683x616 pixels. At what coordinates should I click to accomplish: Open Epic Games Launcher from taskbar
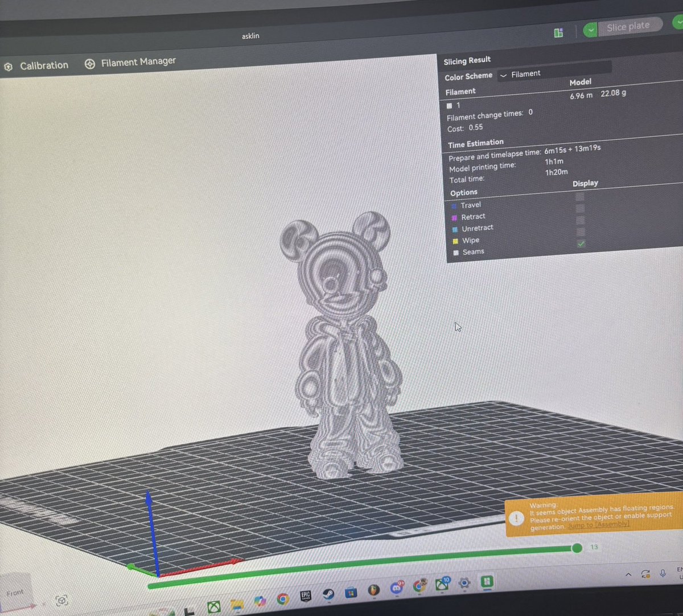pyautogui.click(x=306, y=596)
